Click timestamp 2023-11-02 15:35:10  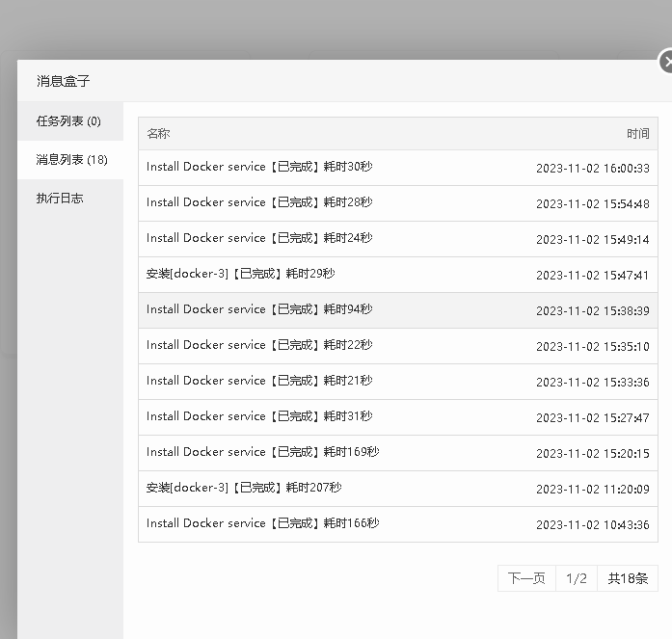pos(593,346)
